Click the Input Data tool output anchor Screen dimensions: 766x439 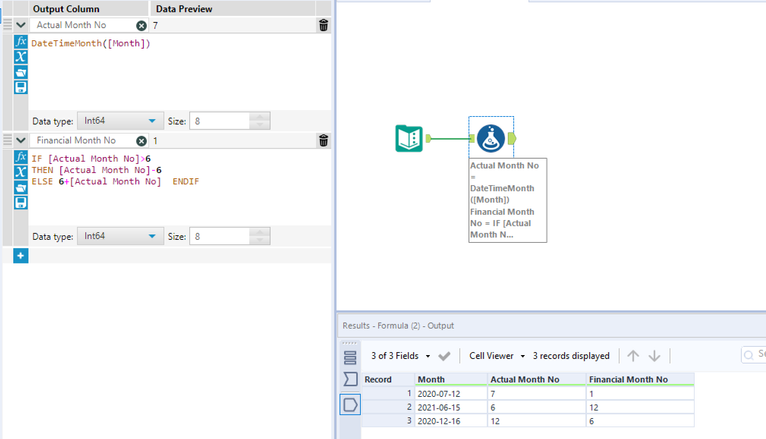[428, 138]
